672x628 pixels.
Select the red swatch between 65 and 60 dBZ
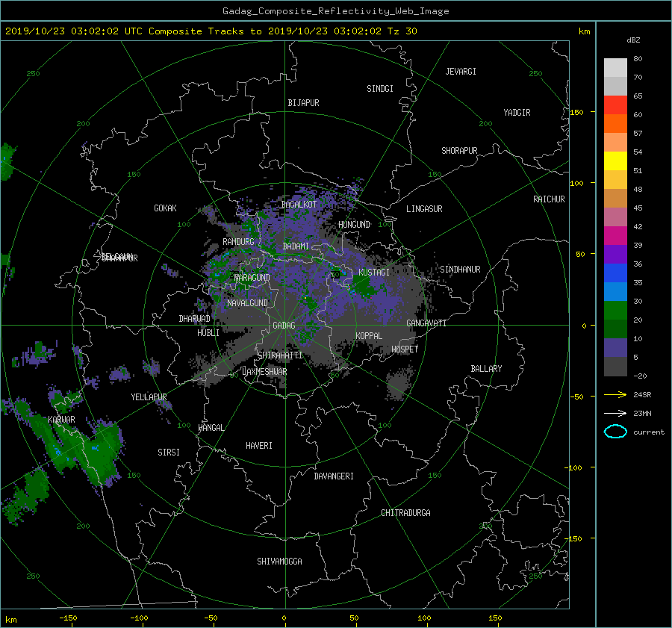coord(615,105)
